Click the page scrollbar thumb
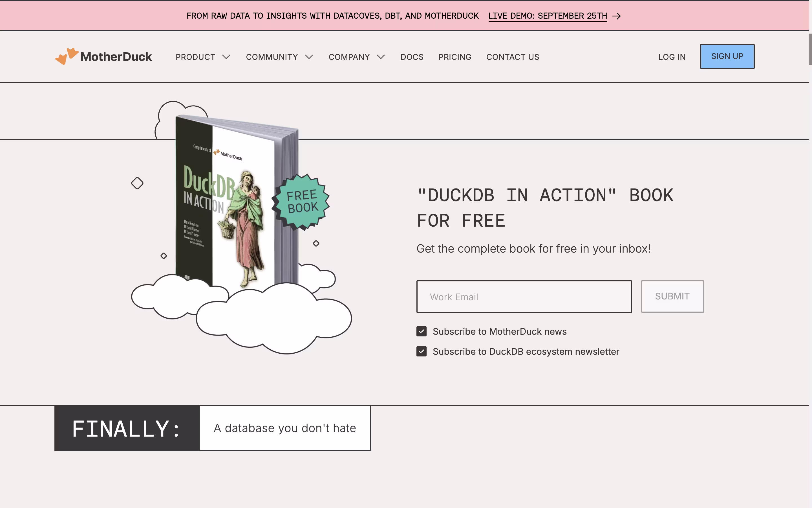 pyautogui.click(x=810, y=49)
